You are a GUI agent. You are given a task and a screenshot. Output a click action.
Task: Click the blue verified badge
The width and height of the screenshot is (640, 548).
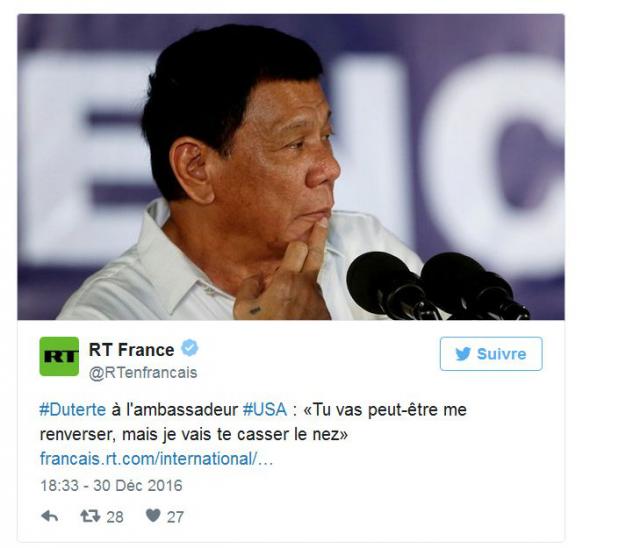190,348
